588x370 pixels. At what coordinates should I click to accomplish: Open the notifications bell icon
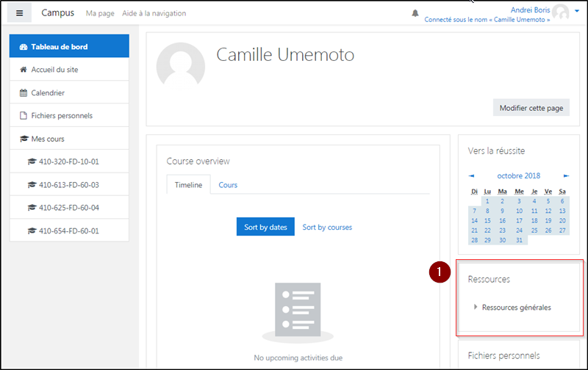pyautogui.click(x=415, y=13)
